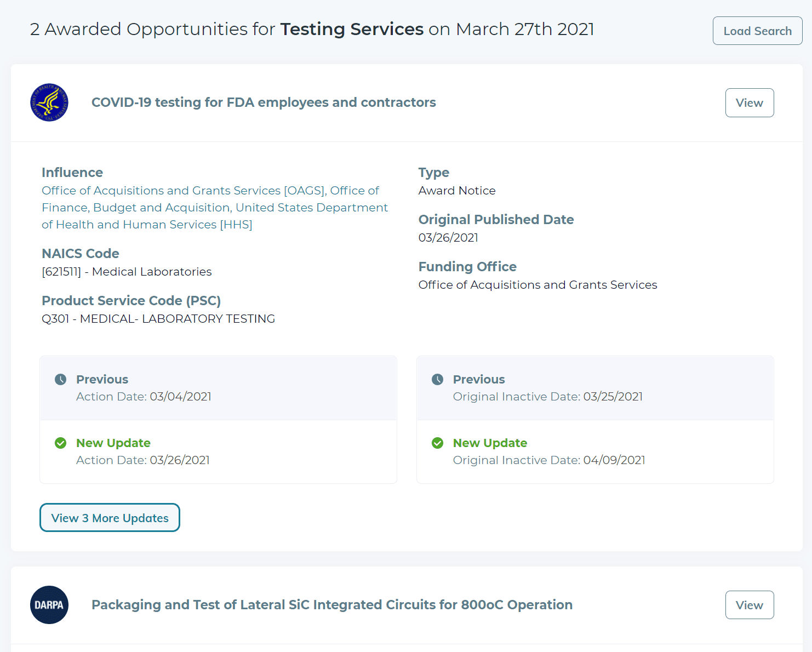Click the DARPA logo icon

(x=49, y=605)
